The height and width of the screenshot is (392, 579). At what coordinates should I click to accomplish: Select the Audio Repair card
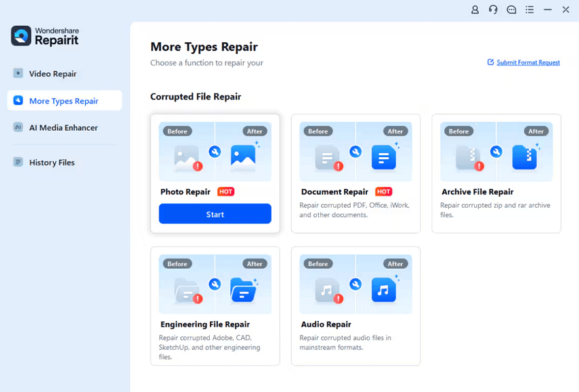click(356, 306)
